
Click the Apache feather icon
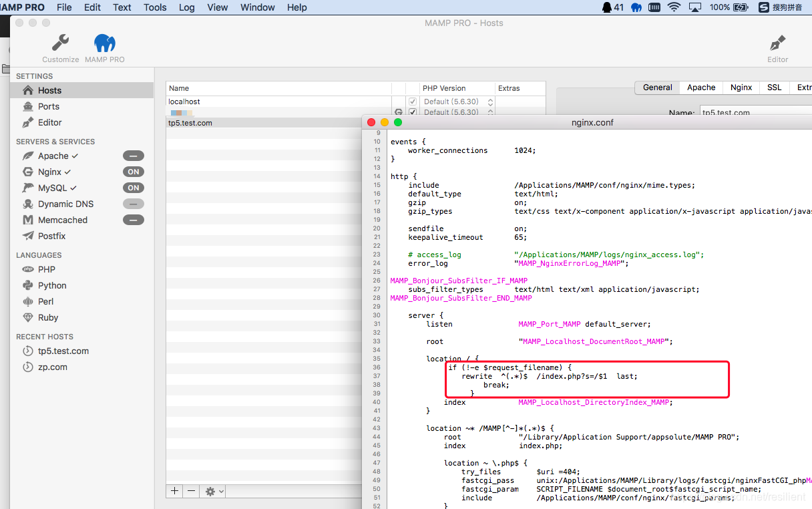coord(28,156)
